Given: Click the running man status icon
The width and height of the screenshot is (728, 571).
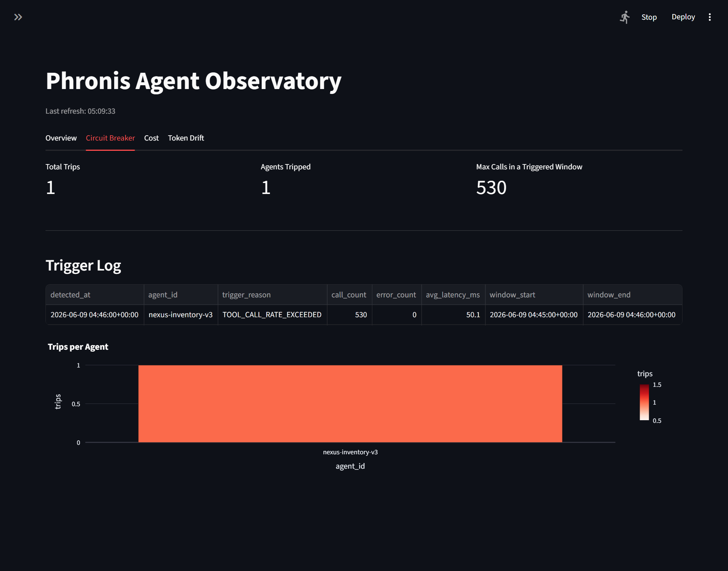Looking at the screenshot, I should point(625,17).
